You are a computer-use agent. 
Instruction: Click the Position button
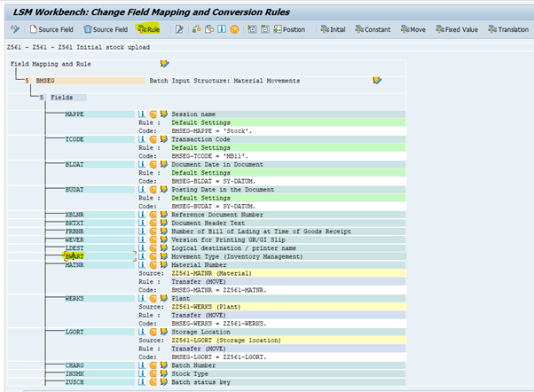pos(289,29)
